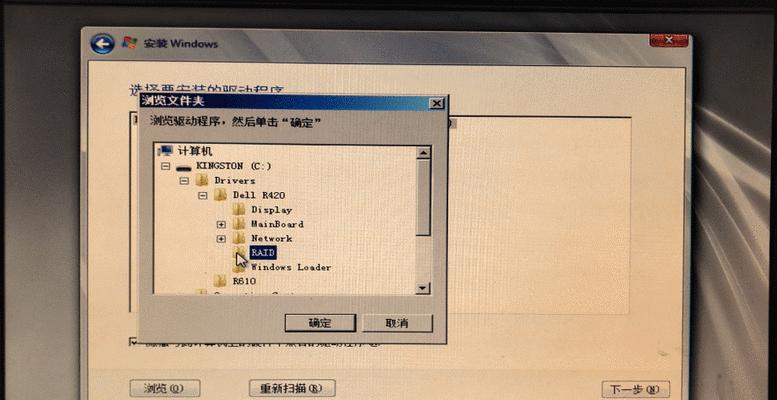
Task: Confirm with the 确定 button
Action: point(320,323)
